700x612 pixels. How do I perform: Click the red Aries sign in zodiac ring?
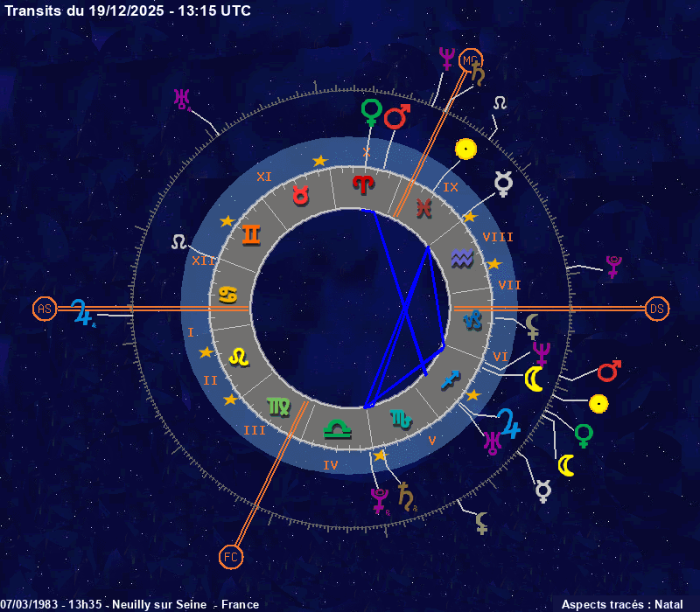click(x=361, y=184)
